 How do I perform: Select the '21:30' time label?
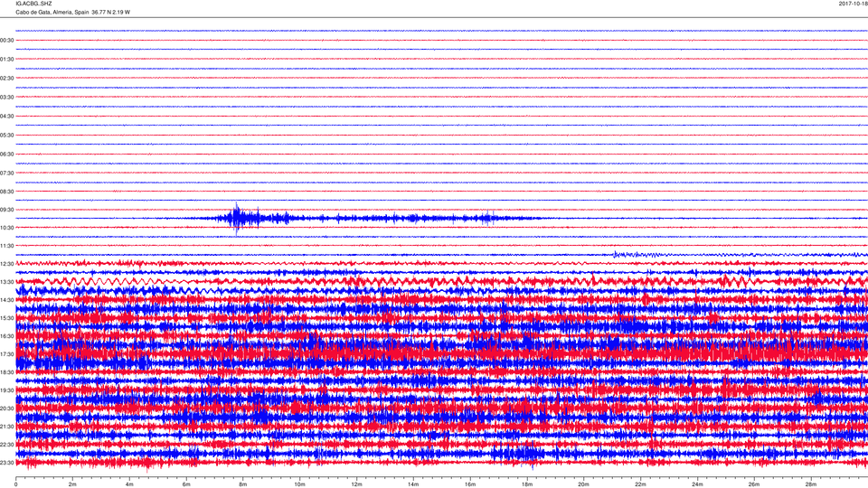(7, 427)
